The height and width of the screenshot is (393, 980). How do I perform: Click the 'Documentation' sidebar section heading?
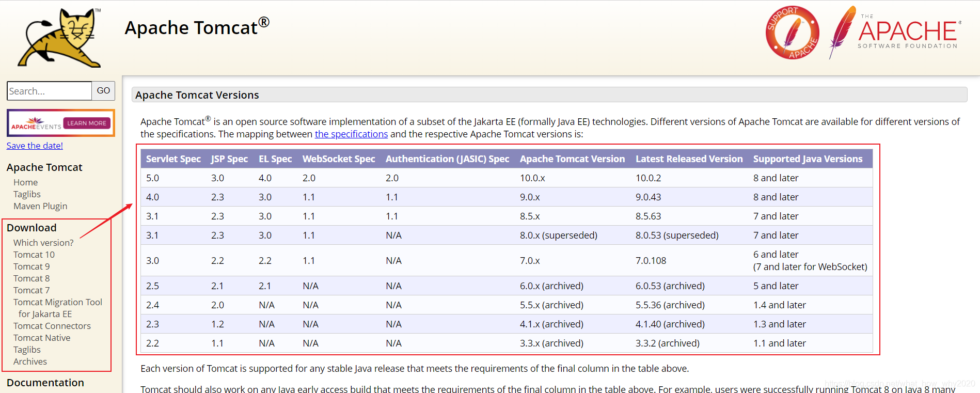tap(45, 383)
